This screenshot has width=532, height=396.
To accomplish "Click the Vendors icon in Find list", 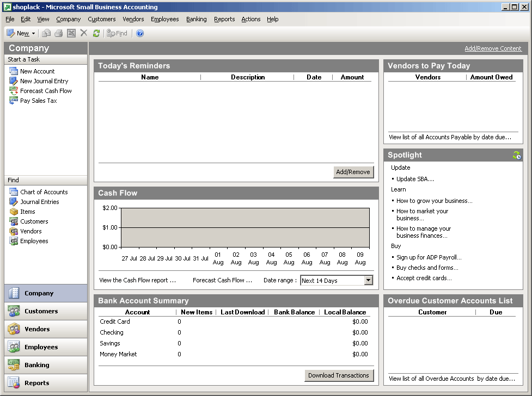I will (x=14, y=231).
